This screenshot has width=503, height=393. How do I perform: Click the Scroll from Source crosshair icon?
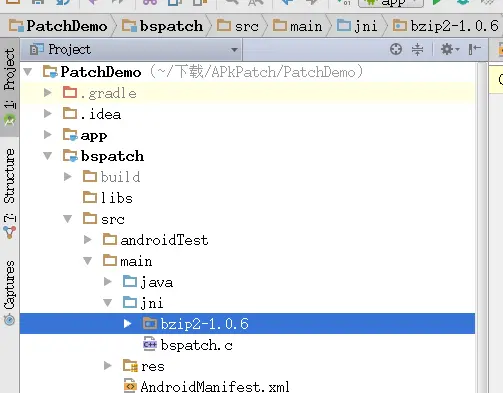tap(396, 49)
